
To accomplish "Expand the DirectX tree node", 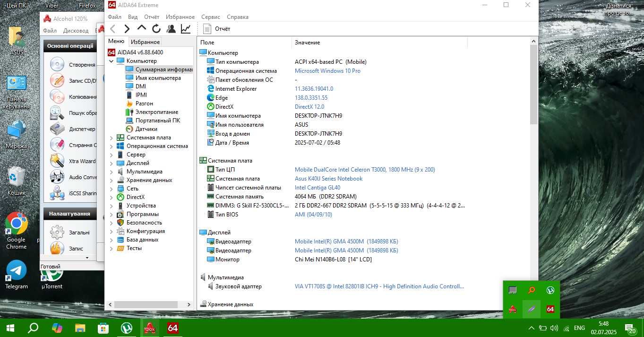I will [x=112, y=197].
